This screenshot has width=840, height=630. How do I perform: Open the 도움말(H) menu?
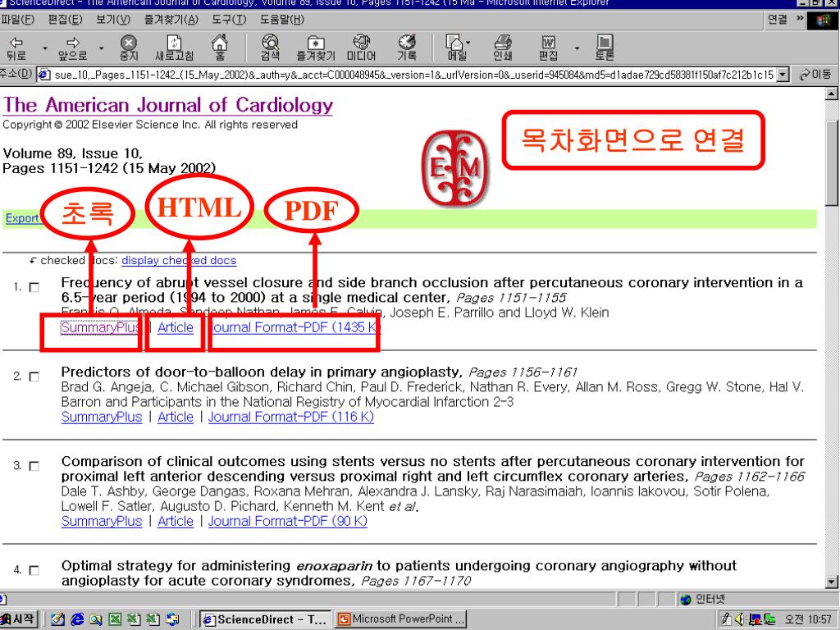coord(282,20)
